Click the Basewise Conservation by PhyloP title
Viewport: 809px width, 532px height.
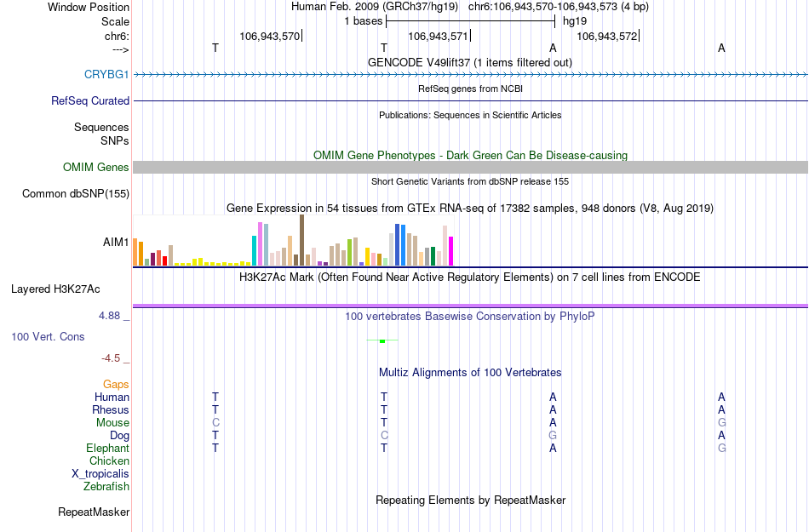pos(470,316)
